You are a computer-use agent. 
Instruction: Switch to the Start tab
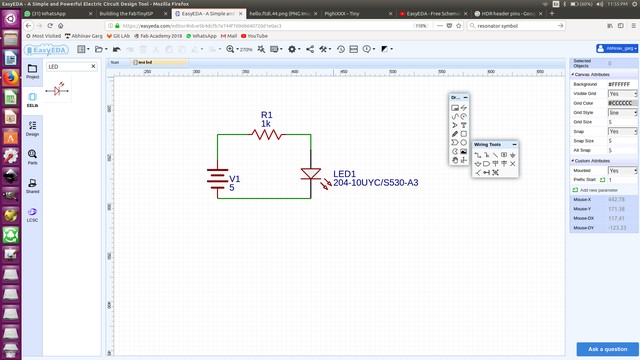click(115, 62)
